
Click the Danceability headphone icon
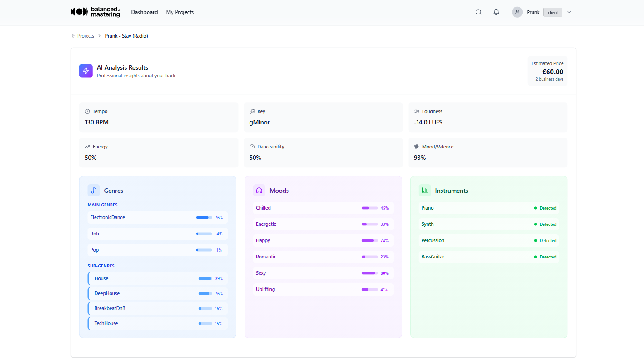pyautogui.click(x=252, y=146)
